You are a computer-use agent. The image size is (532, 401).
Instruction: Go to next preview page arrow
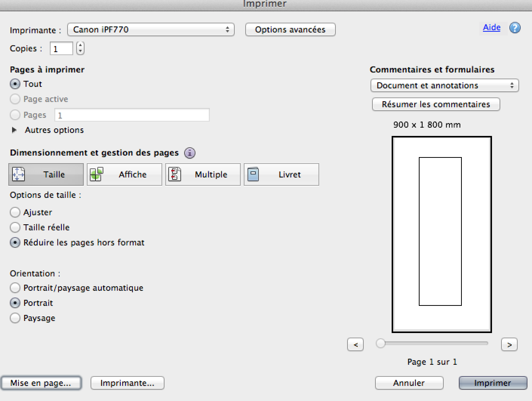coord(509,344)
